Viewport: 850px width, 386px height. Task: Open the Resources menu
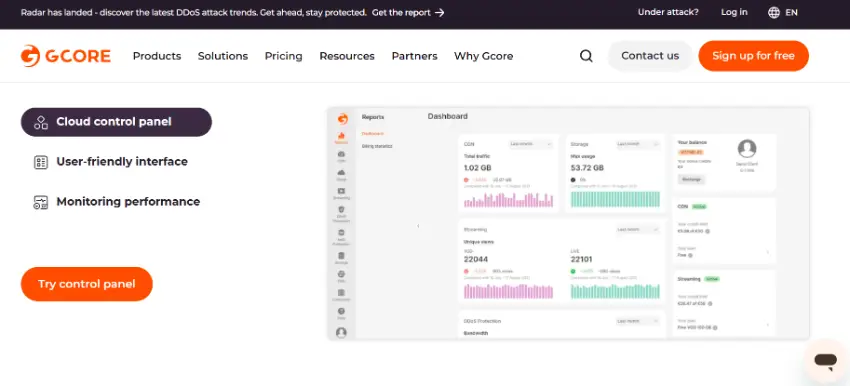coord(347,56)
